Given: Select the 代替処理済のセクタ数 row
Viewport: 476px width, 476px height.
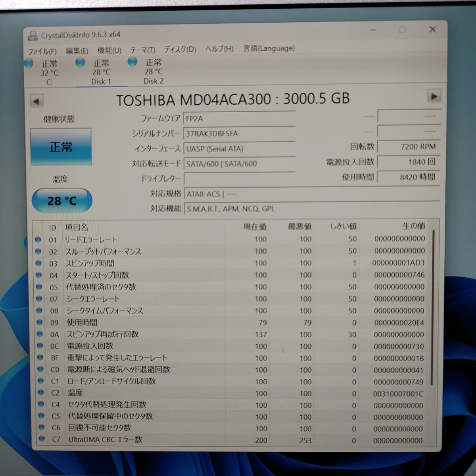Looking at the screenshot, I should 232,287.
